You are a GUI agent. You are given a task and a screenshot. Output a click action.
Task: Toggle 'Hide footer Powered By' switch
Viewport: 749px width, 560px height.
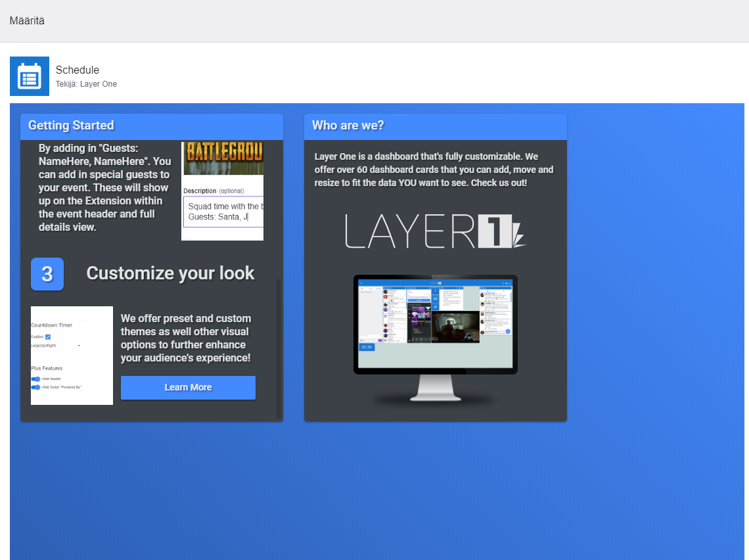tap(36, 388)
